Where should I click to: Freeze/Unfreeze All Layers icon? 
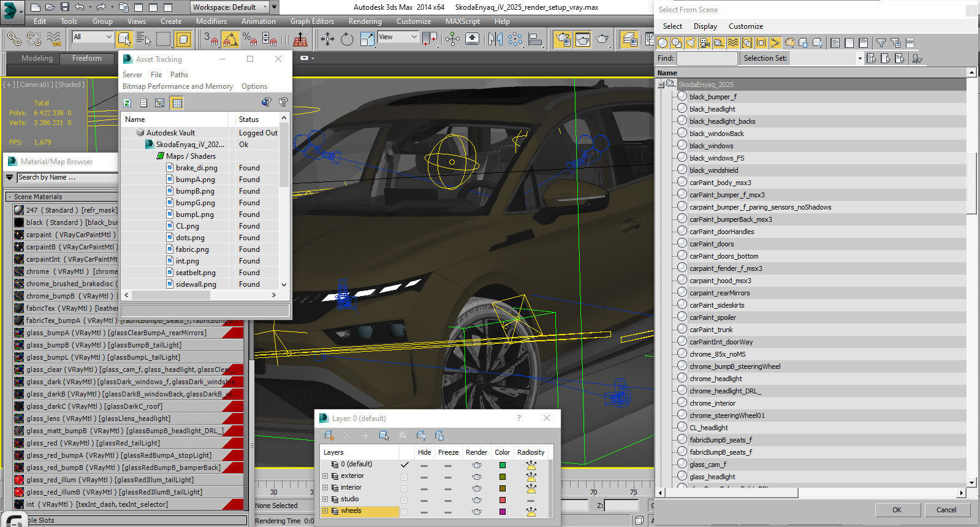439,436
